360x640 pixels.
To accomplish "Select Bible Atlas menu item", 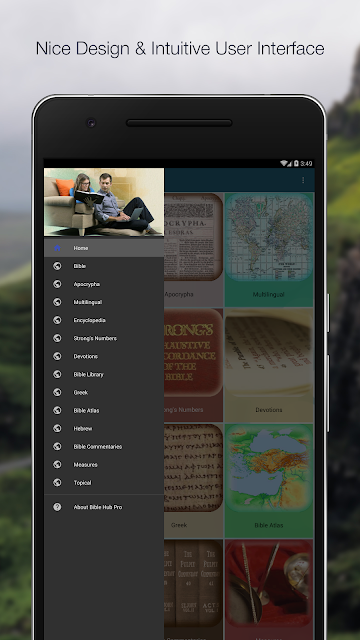I will 104,410.
